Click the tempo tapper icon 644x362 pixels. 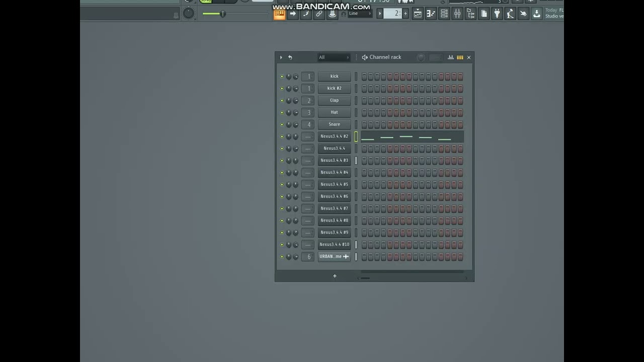(x=510, y=14)
